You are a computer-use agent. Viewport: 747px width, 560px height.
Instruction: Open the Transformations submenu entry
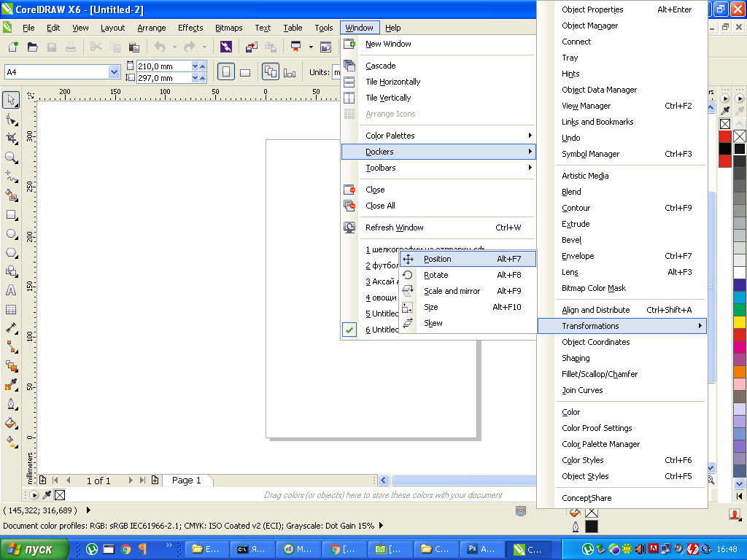click(622, 326)
